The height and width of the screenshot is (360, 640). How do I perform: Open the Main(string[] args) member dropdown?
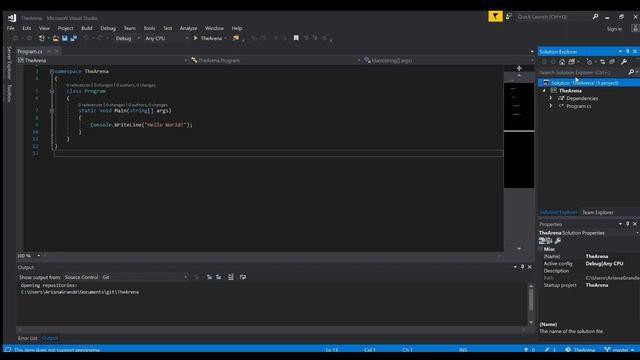tap(448, 60)
